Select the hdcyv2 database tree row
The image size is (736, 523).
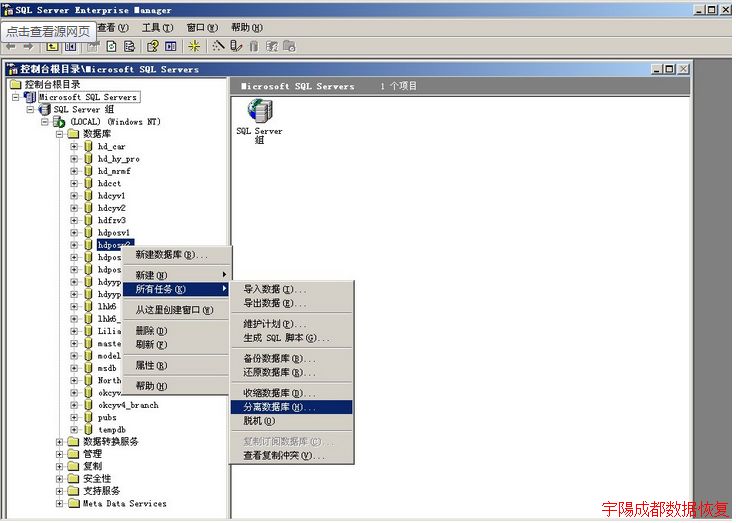(x=112, y=208)
